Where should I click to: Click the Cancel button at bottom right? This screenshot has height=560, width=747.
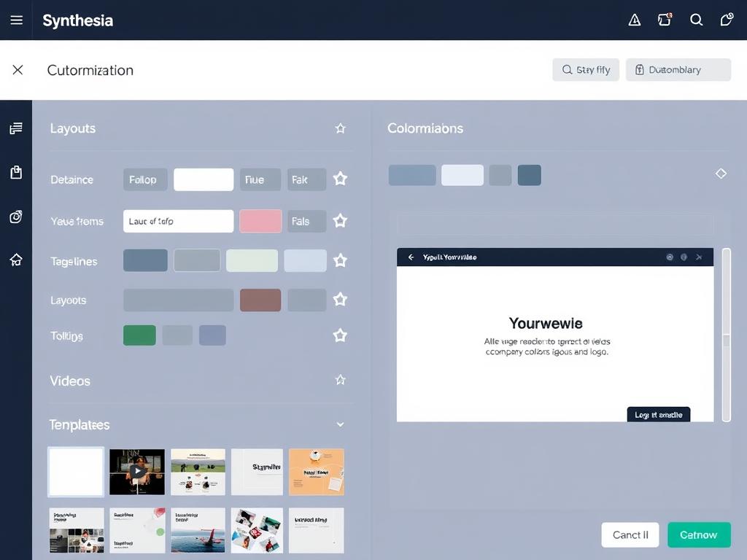[x=630, y=534]
